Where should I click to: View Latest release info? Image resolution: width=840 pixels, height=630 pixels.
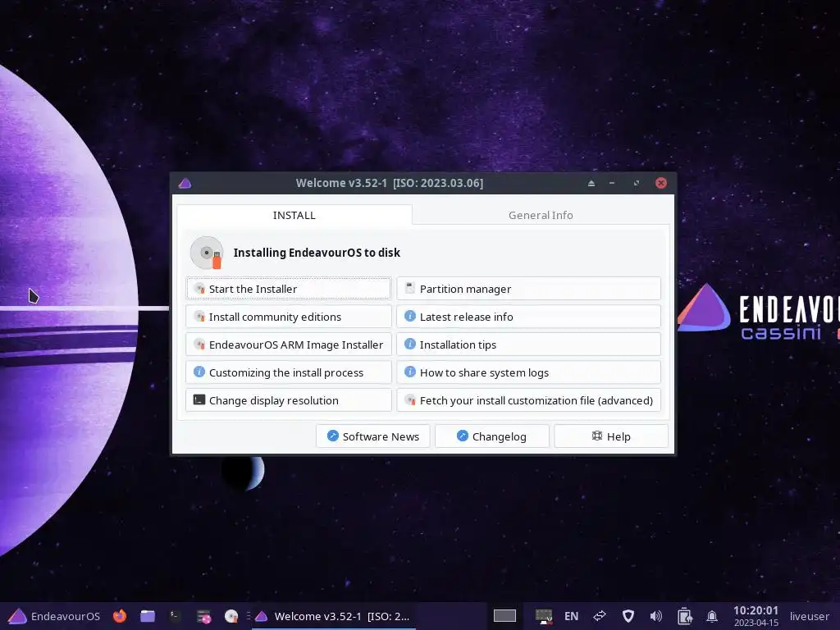pyautogui.click(x=528, y=317)
